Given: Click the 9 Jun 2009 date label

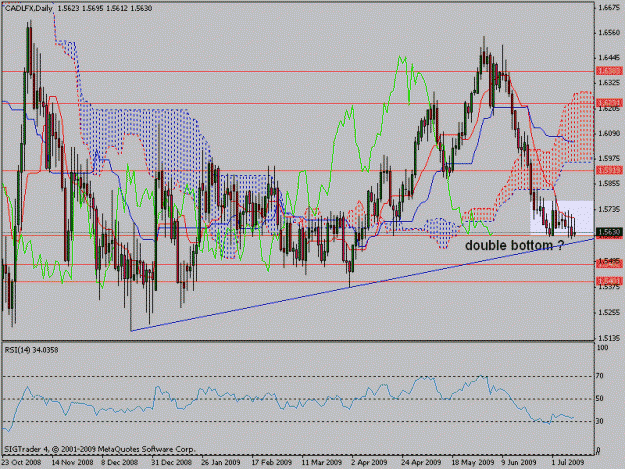Looking at the screenshot, I should pyautogui.click(x=519, y=462).
